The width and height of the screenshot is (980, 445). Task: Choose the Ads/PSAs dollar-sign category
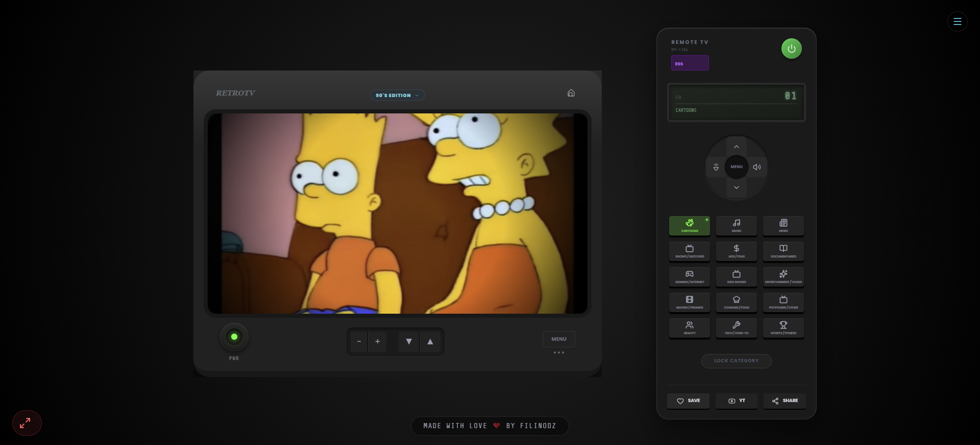pyautogui.click(x=736, y=251)
